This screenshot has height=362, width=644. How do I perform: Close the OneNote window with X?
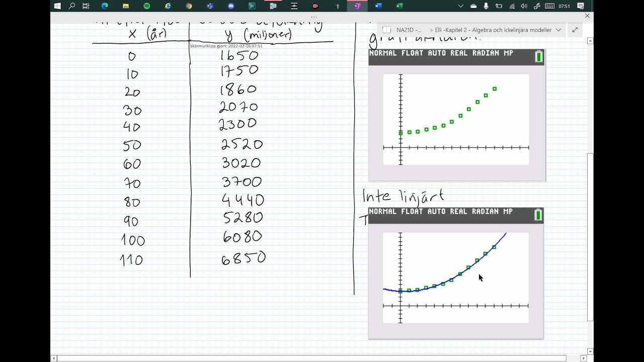(587, 16)
